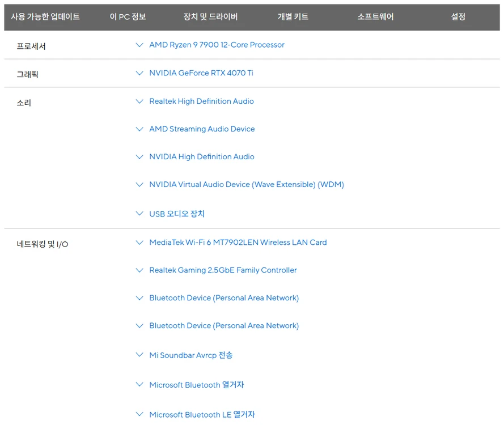Expand chevron beside NVIDIA Virtual Audio Device
The image size is (504, 425).
tap(139, 185)
